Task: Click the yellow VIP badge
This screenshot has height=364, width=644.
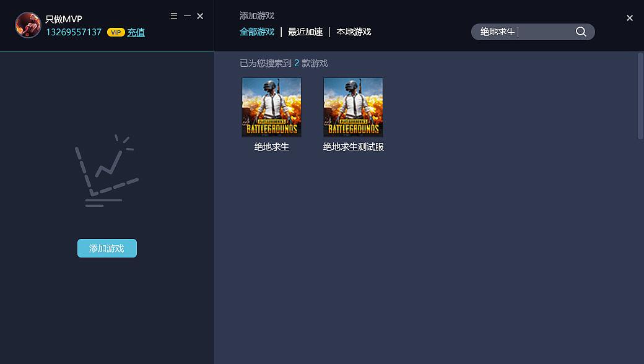Action: [116, 32]
